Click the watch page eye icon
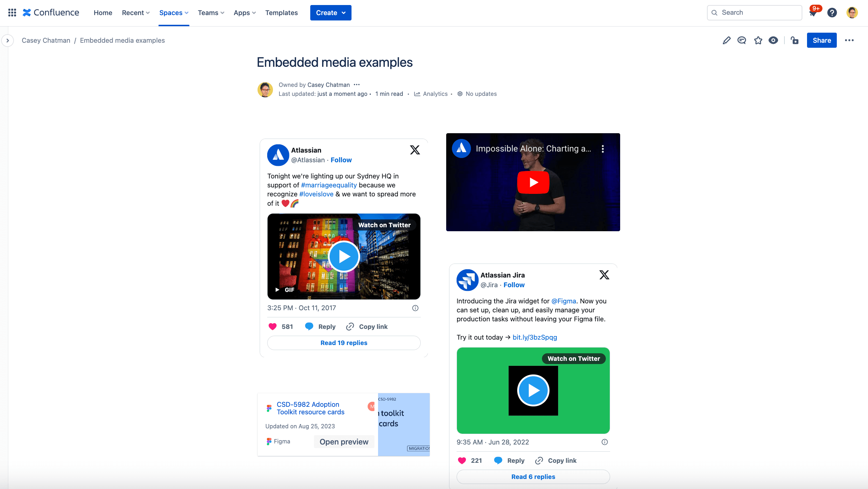This screenshot has height=489, width=868. tap(774, 40)
